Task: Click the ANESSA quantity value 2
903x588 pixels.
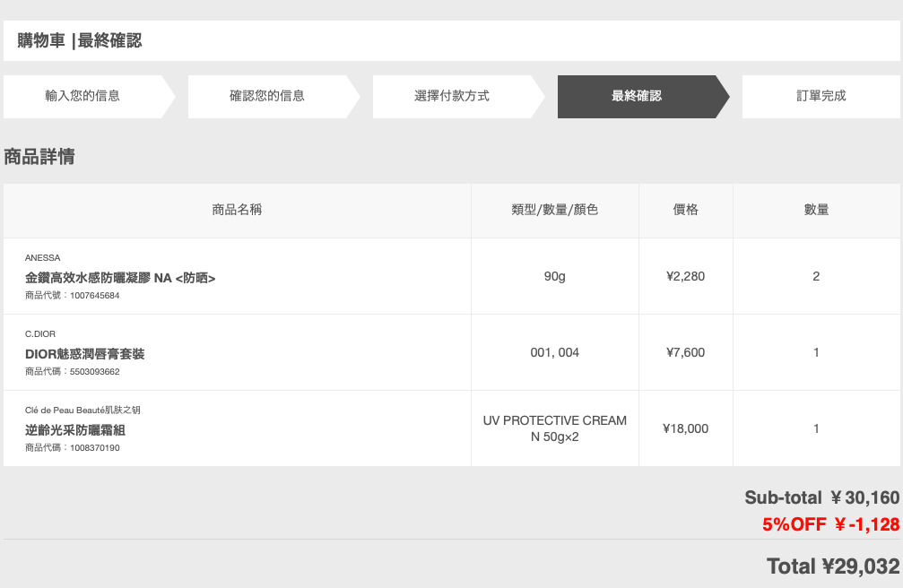Action: [816, 276]
